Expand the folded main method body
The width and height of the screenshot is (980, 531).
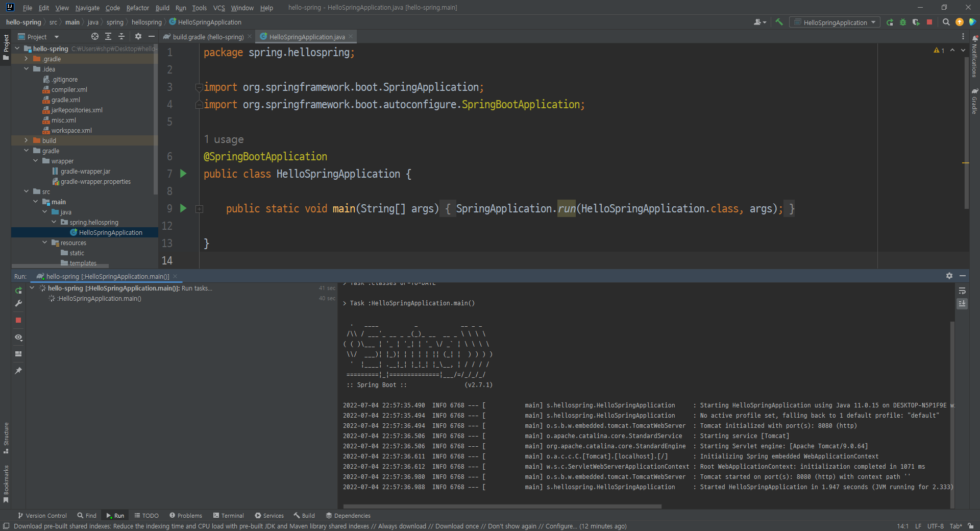(x=200, y=209)
